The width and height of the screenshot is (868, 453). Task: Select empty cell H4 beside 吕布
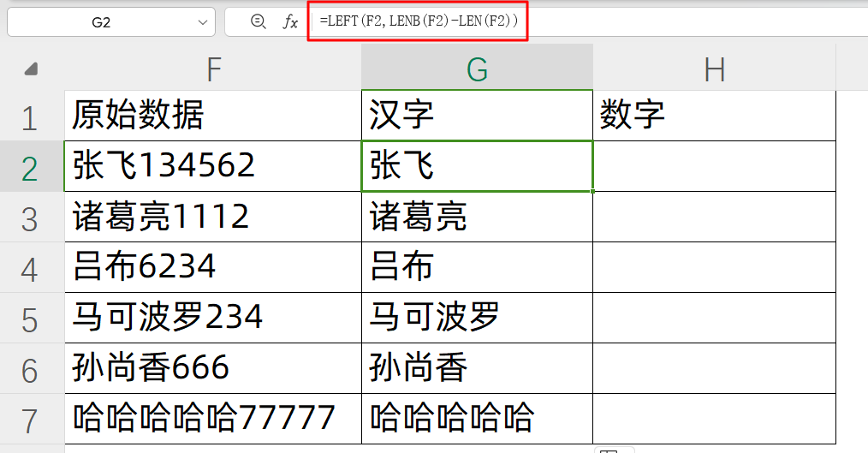pyautogui.click(x=714, y=267)
